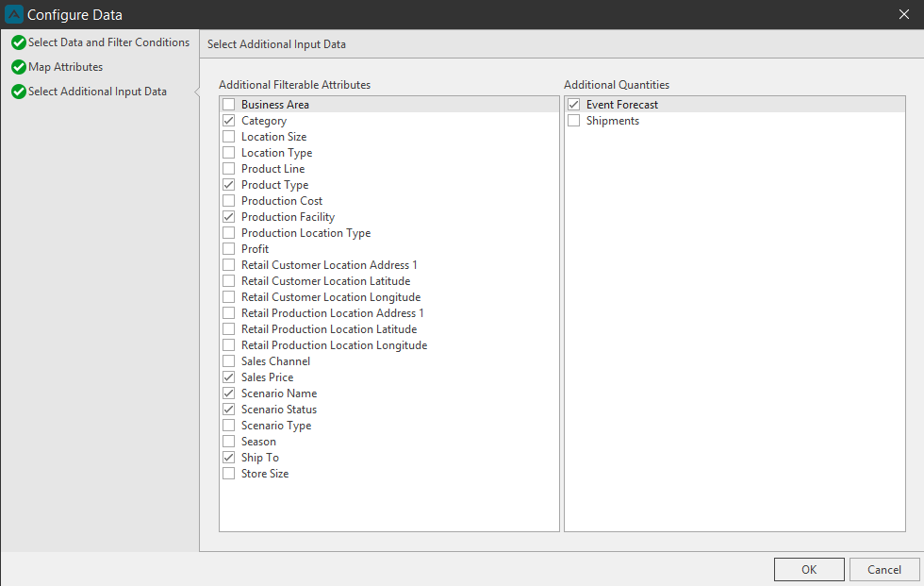The width and height of the screenshot is (924, 586).
Task: Untick the Product Type checkbox
Action: [x=228, y=185]
